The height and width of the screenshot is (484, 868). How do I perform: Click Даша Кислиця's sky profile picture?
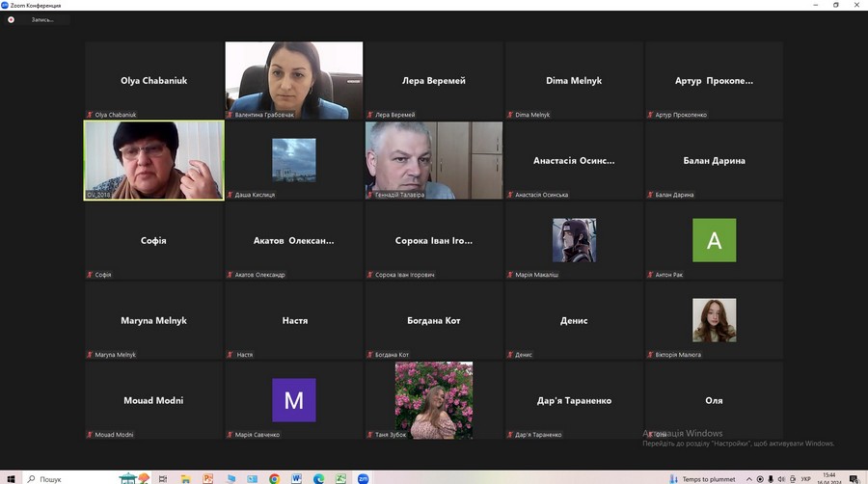pos(293,160)
